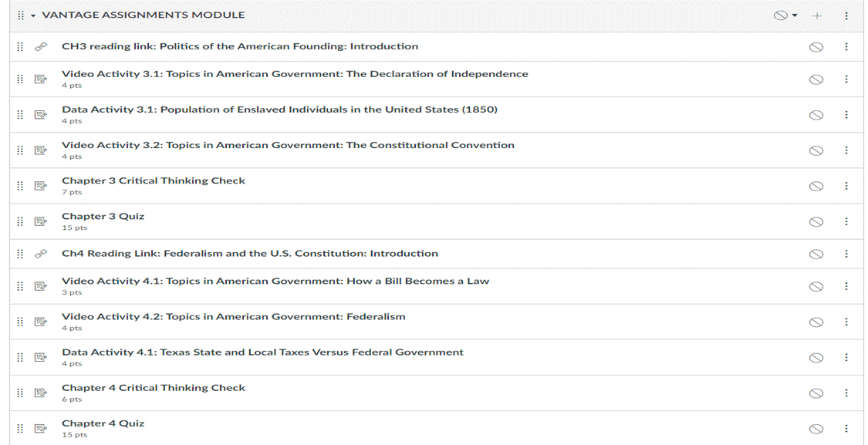Viewport: 868px width, 445px height.
Task: Toggle publish icon for Chapter 4 Critical Thinking Check
Action: pos(816,393)
